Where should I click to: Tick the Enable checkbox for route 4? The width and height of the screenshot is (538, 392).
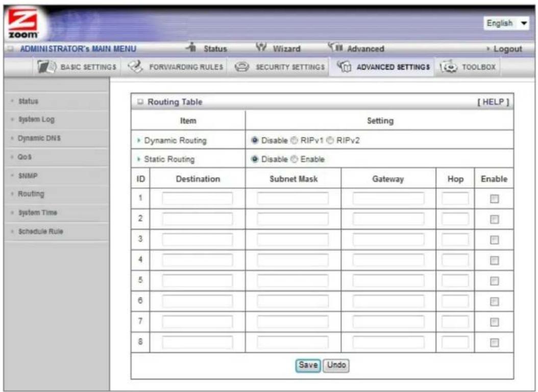[x=495, y=261]
